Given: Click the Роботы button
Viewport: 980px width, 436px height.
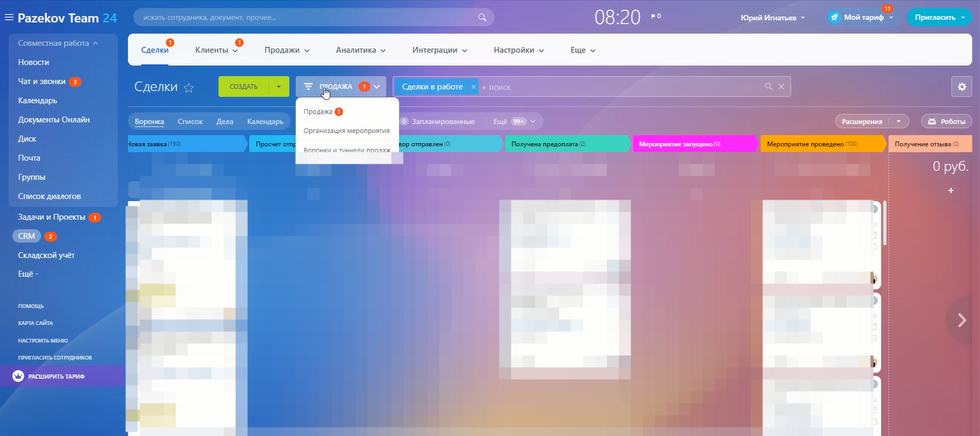Looking at the screenshot, I should click(x=946, y=121).
